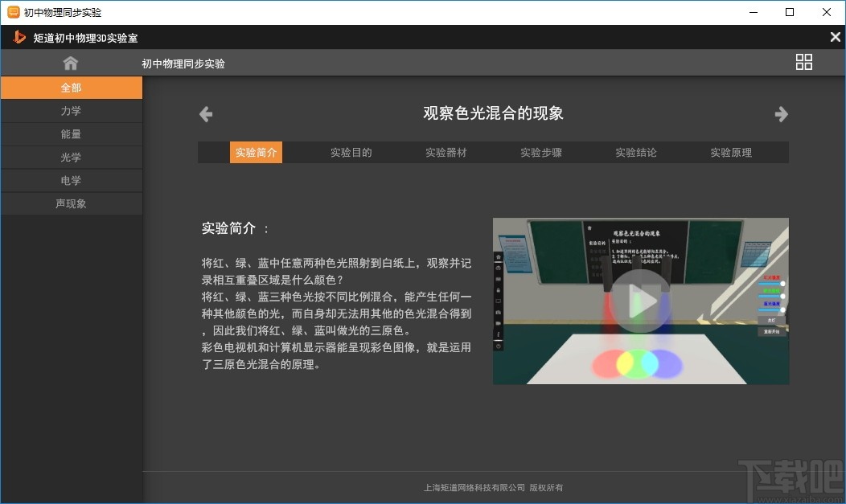Viewport: 846px width, 504px height.
Task: View the 实验结论 tab
Action: pos(635,152)
